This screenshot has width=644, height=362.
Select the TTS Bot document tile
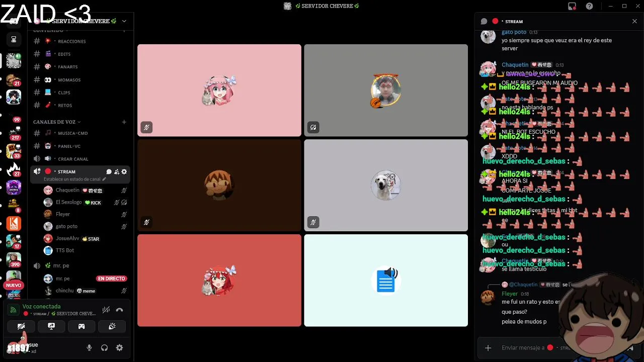pyautogui.click(x=386, y=280)
